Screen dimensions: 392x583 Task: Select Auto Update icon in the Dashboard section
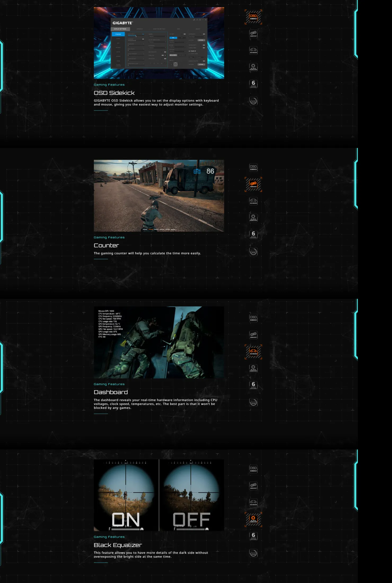(253, 402)
